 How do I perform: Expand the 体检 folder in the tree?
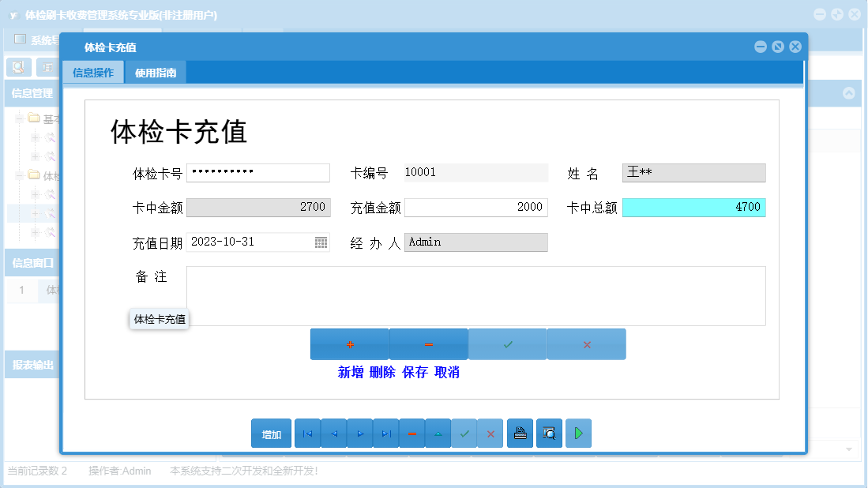tap(17, 175)
